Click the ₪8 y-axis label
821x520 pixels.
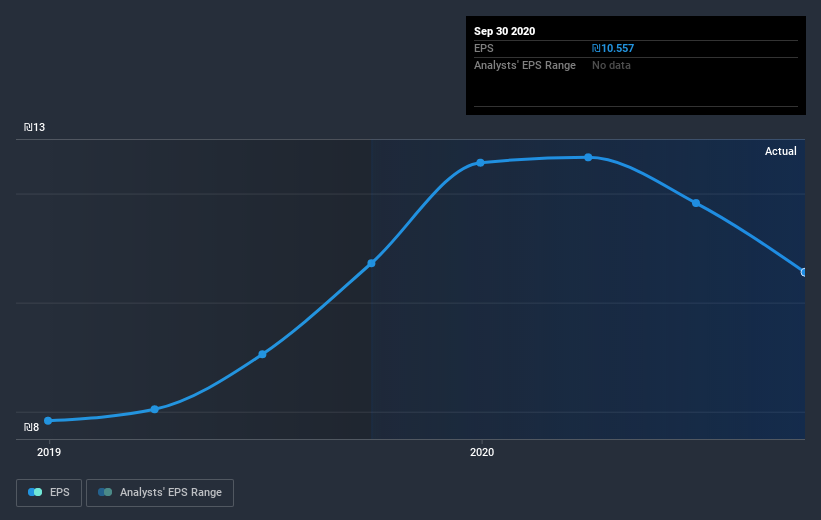(x=31, y=427)
